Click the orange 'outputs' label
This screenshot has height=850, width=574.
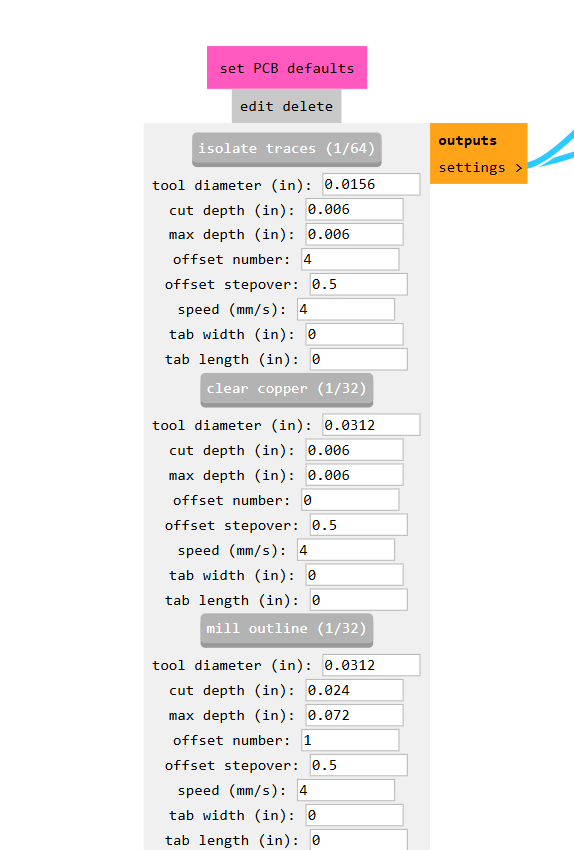pos(467,140)
